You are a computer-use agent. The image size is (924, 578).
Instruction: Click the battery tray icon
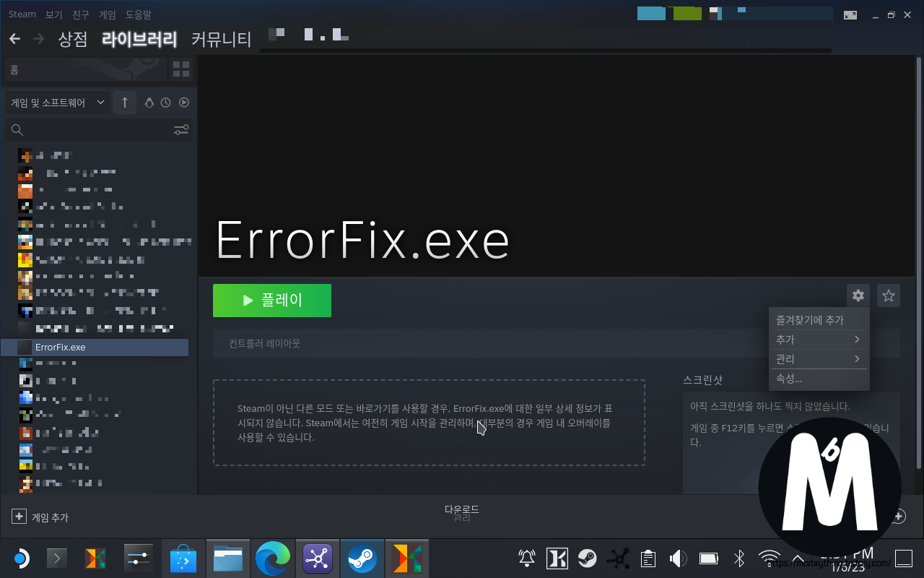coord(709,558)
